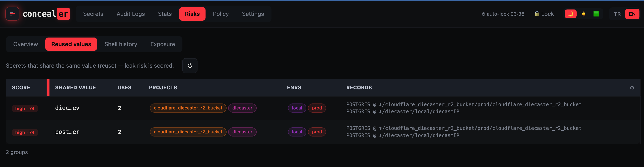Viewport: 644px width, 167px height.
Task: Sort by the Score column header
Action: tap(21, 88)
